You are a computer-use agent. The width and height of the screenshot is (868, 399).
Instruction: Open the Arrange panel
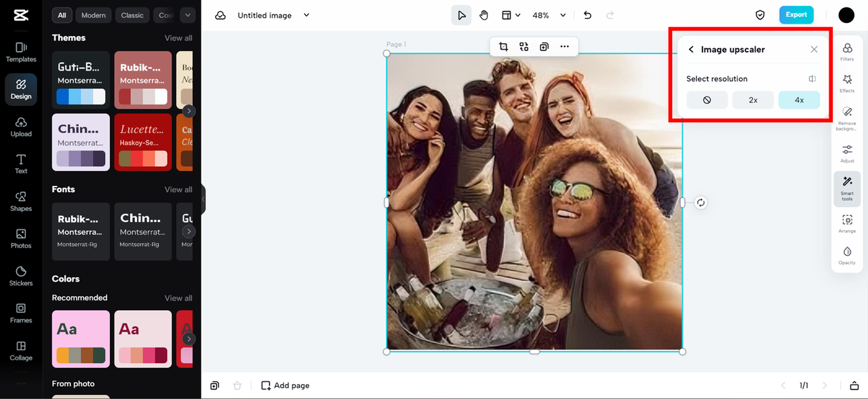pos(847,224)
